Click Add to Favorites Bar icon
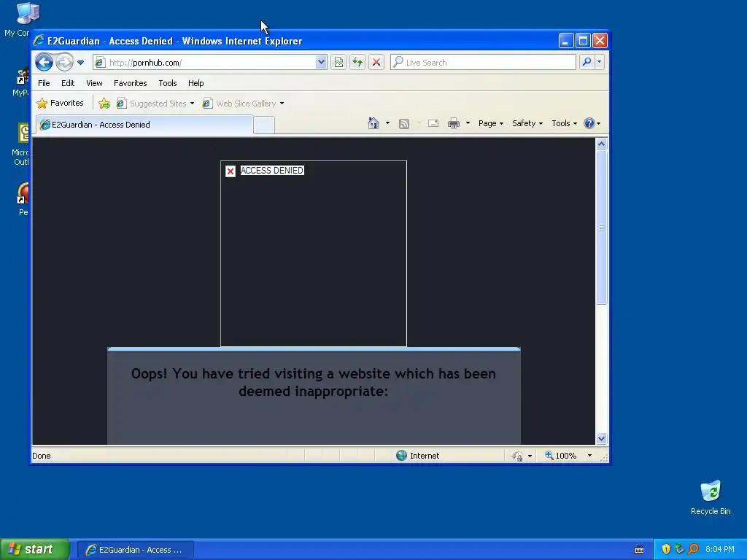The height and width of the screenshot is (560, 747). pyautogui.click(x=104, y=104)
